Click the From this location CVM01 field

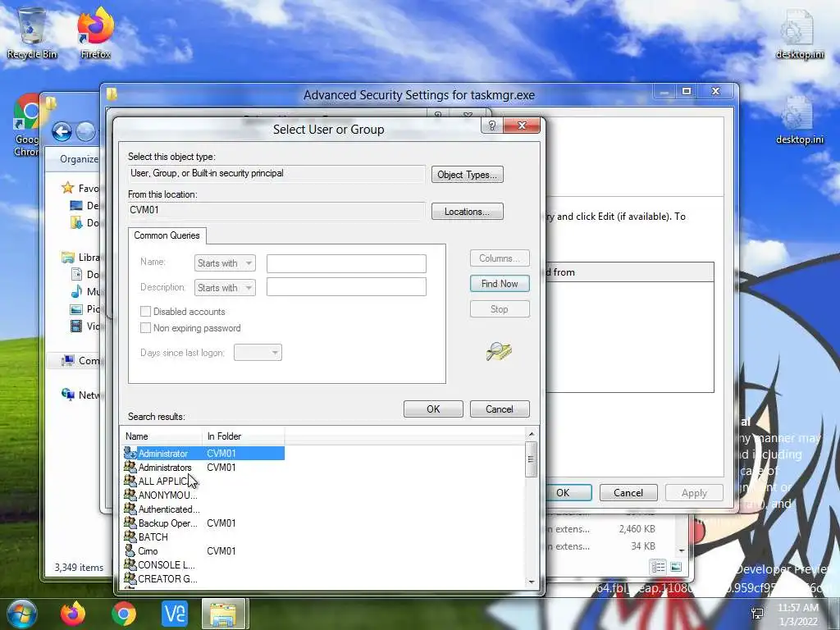[276, 210]
